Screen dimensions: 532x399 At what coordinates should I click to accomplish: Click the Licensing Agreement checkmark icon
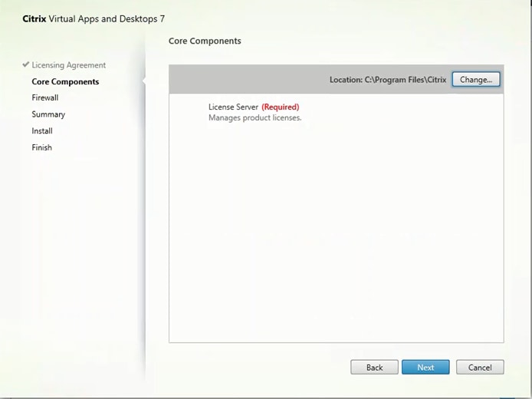pos(26,64)
